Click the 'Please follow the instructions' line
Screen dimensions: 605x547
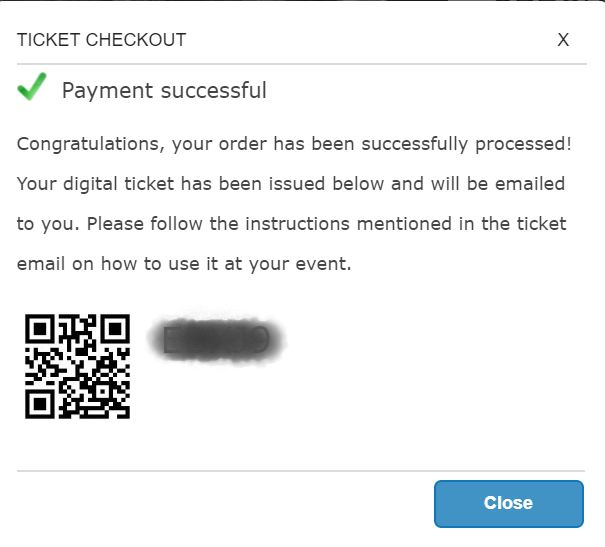point(291,224)
